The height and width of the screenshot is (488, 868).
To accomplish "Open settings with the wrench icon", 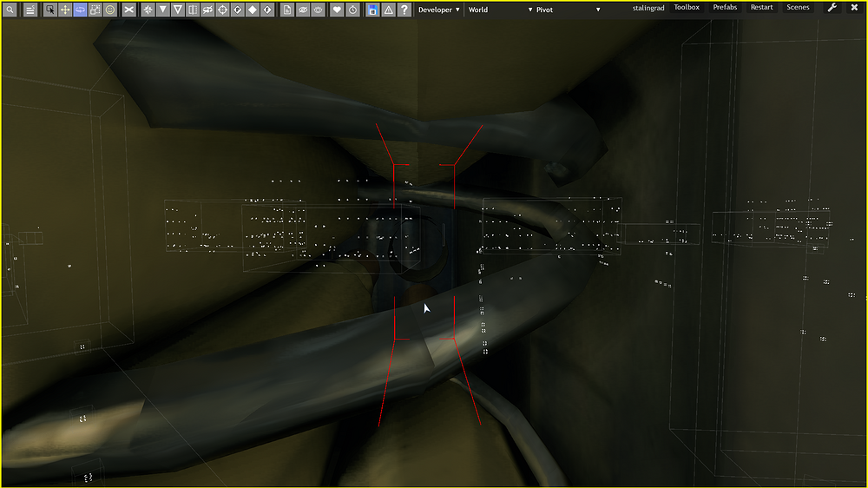I will [x=832, y=8].
